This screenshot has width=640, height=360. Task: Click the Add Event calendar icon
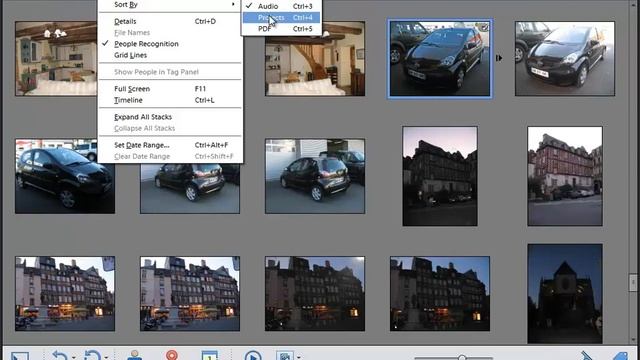[209, 355]
